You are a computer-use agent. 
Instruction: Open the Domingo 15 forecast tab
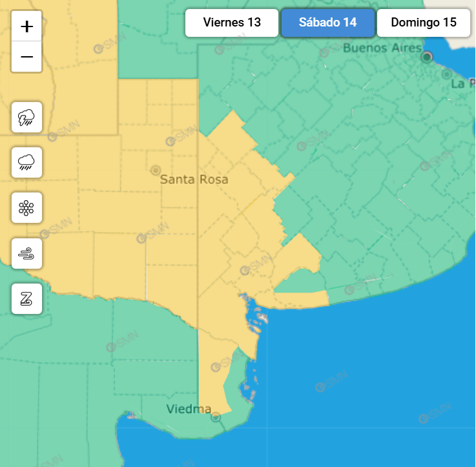(x=423, y=23)
